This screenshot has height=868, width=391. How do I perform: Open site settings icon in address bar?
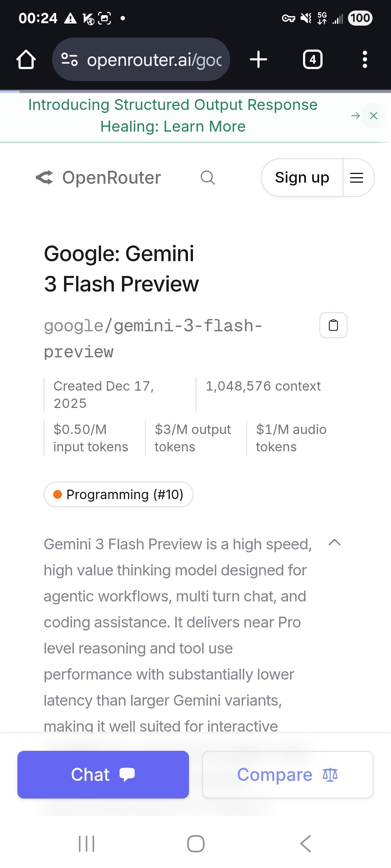[69, 59]
